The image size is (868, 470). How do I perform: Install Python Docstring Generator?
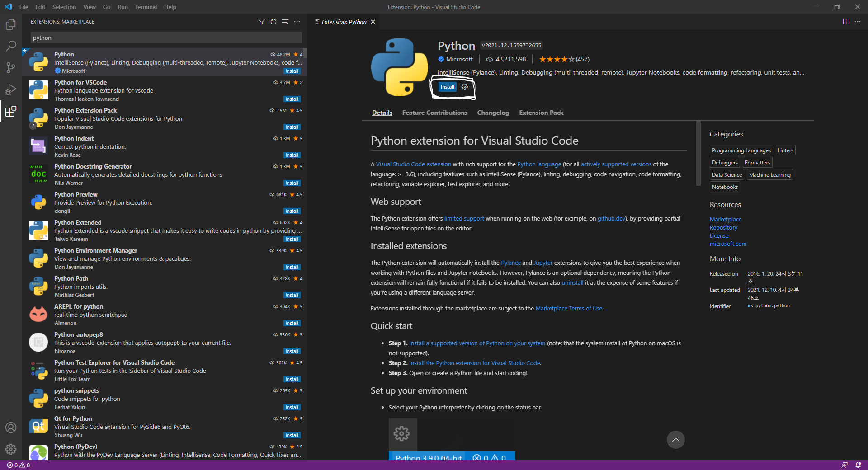292,183
